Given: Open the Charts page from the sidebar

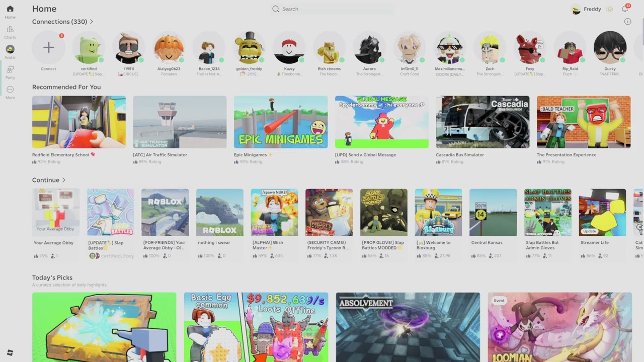Looking at the screenshot, I should (x=10, y=32).
